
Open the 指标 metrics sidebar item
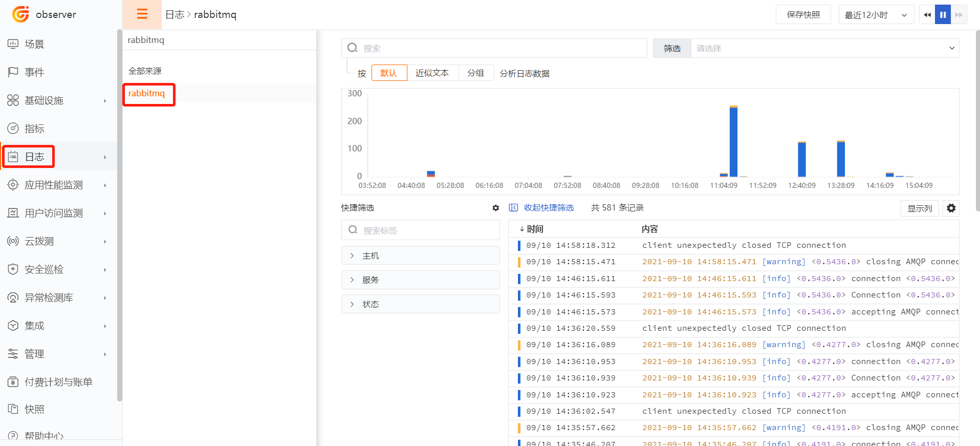[x=34, y=129]
